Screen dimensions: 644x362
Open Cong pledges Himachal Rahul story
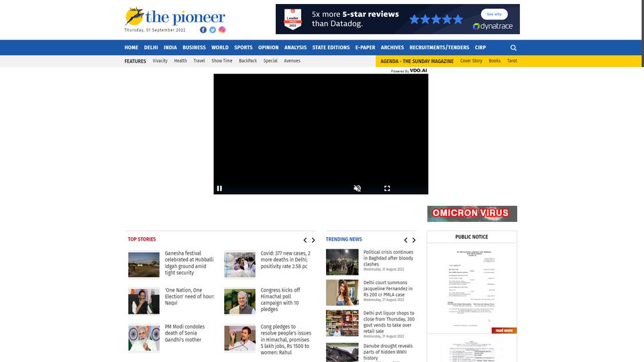coord(286,339)
